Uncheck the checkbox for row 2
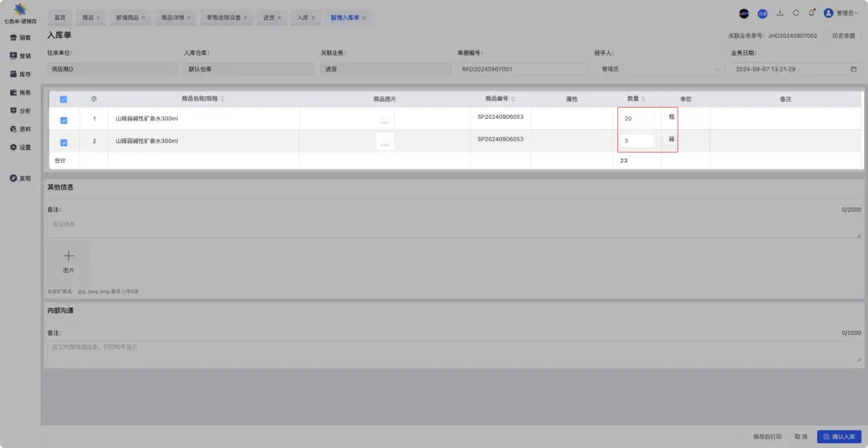Image resolution: width=868 pixels, height=448 pixels. click(63, 142)
